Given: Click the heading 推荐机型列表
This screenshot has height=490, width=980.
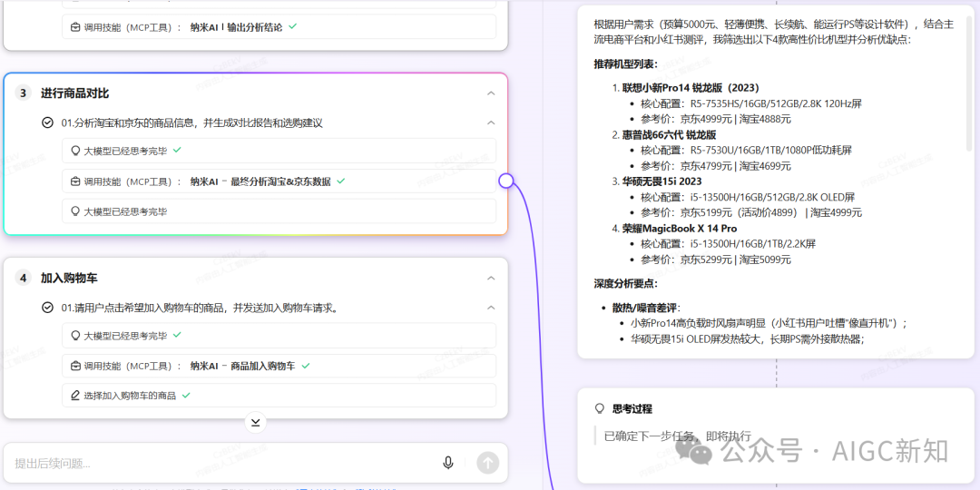Looking at the screenshot, I should tap(625, 64).
